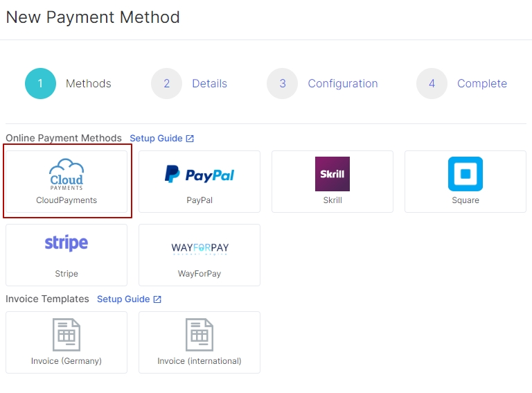Pick the purple Skrill logo
The height and width of the screenshot is (393, 532).
332,174
